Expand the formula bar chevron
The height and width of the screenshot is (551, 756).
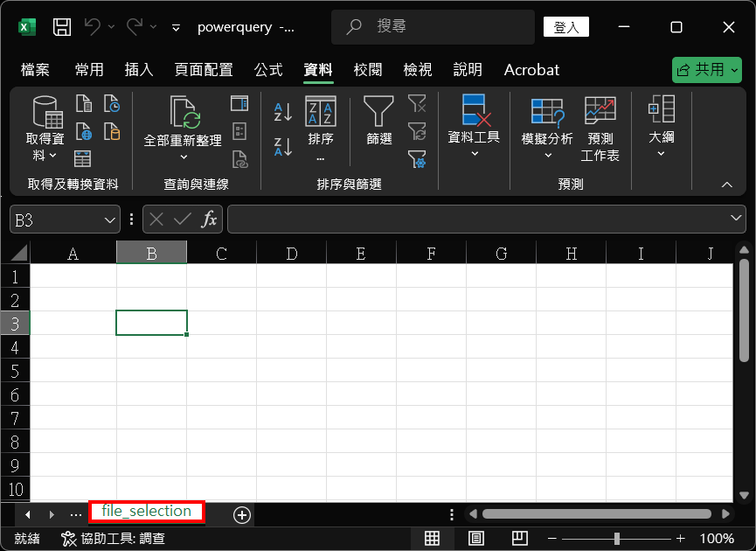coord(736,218)
